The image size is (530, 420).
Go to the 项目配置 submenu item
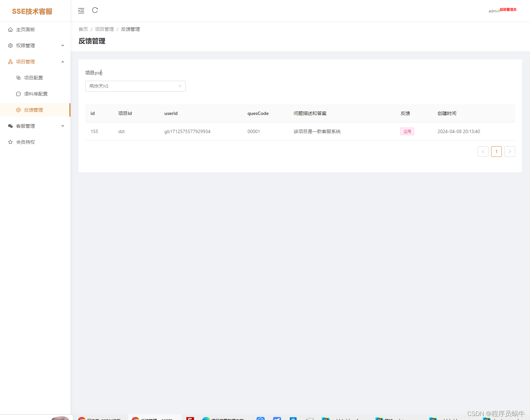[x=35, y=78]
